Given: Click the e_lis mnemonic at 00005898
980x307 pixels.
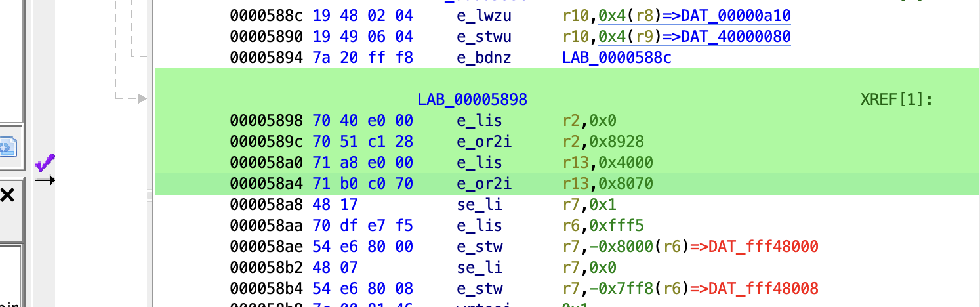Looking at the screenshot, I should (479, 121).
